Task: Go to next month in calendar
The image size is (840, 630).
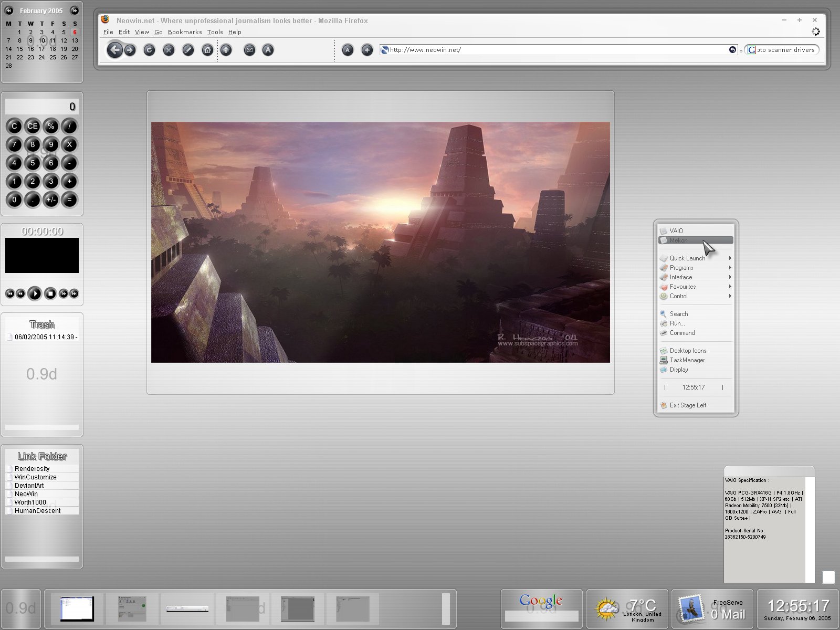Action: coord(75,10)
